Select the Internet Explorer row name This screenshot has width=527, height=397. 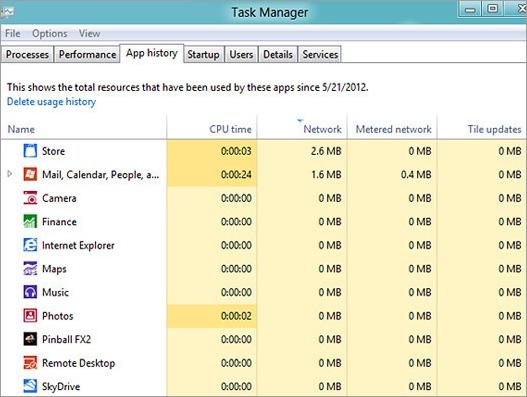pyautogui.click(x=78, y=245)
